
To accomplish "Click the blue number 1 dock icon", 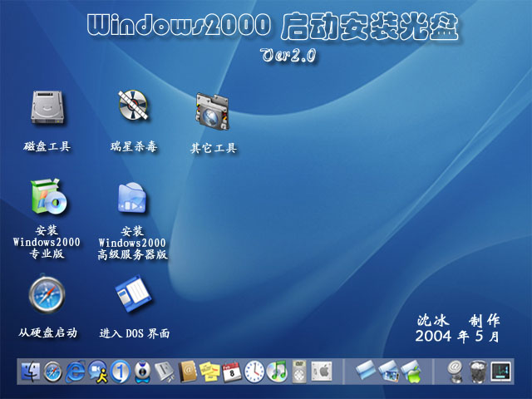I will [120, 372].
